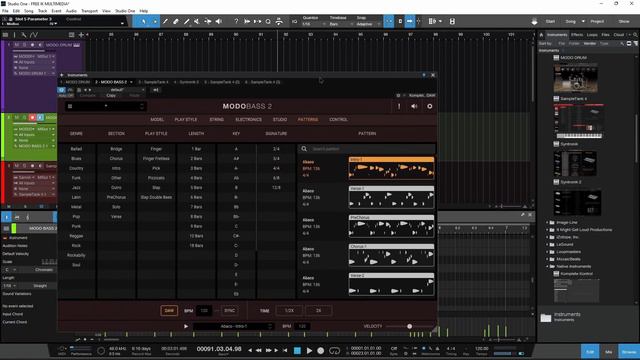Adjust the VELOCITY slider
This screenshot has width=640, height=360.
(409, 326)
